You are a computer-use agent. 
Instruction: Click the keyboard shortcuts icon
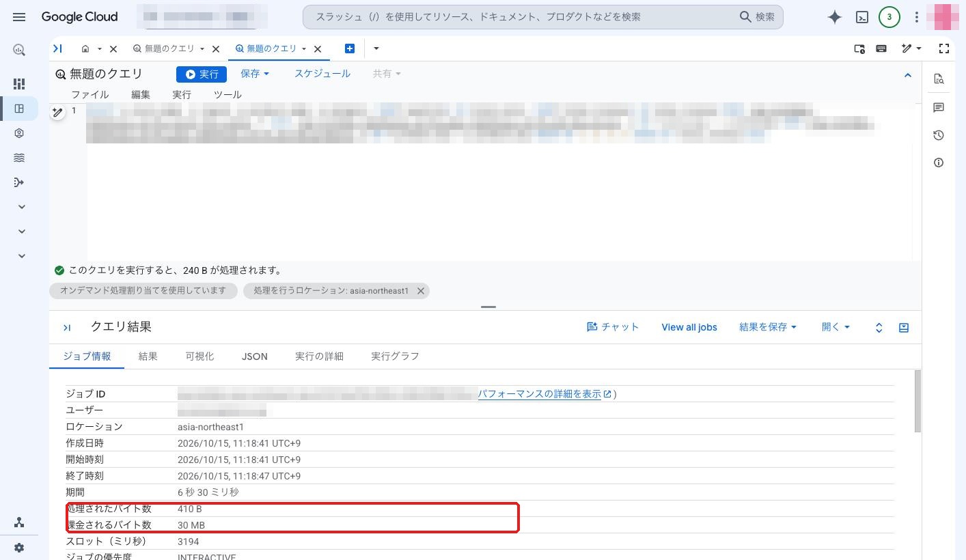(881, 48)
